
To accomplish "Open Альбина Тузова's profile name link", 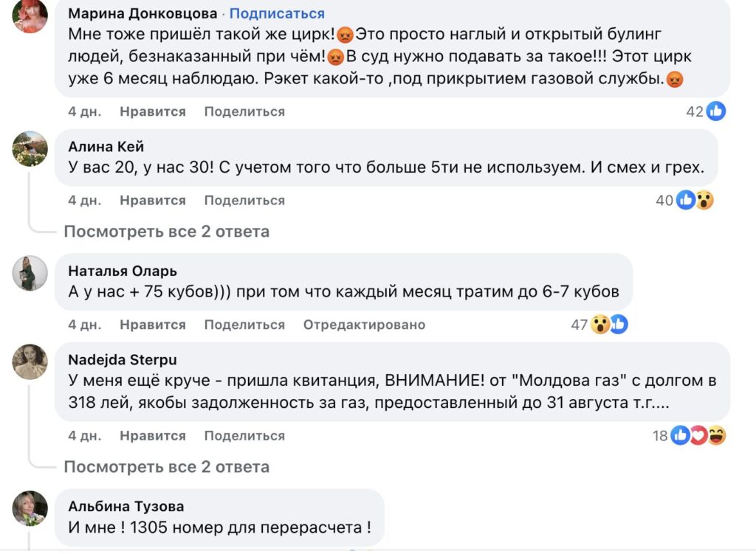I will pyautogui.click(x=126, y=506).
